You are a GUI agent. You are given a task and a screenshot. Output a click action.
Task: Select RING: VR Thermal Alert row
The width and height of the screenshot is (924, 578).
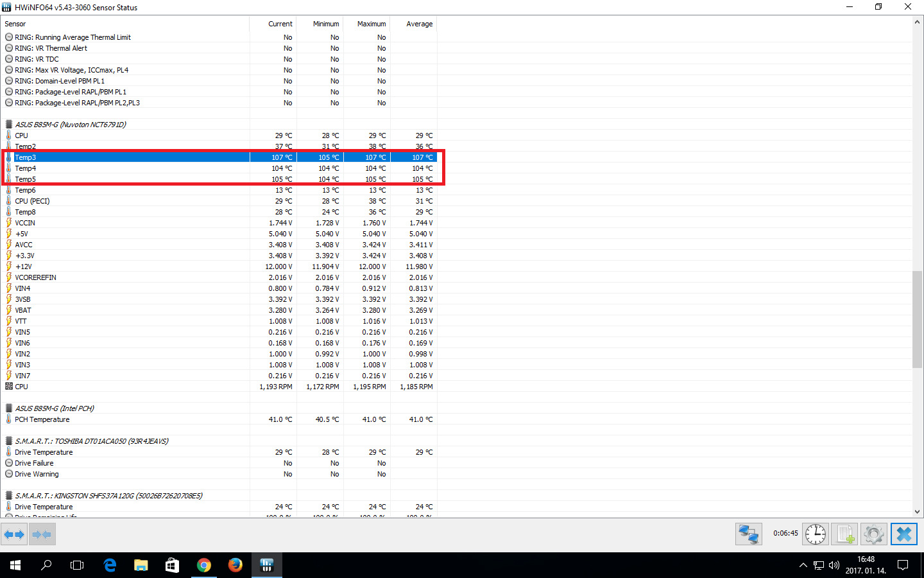pos(219,48)
